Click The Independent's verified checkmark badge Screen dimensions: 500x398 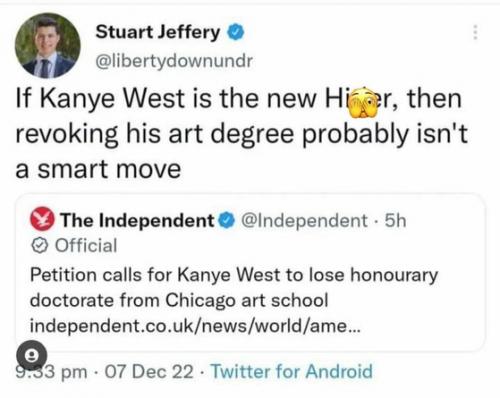226,220
